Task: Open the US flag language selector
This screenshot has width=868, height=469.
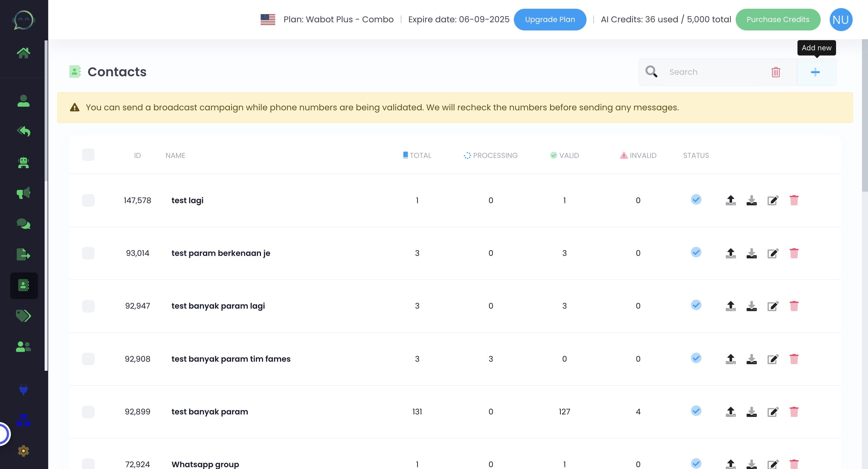Action: [x=268, y=20]
